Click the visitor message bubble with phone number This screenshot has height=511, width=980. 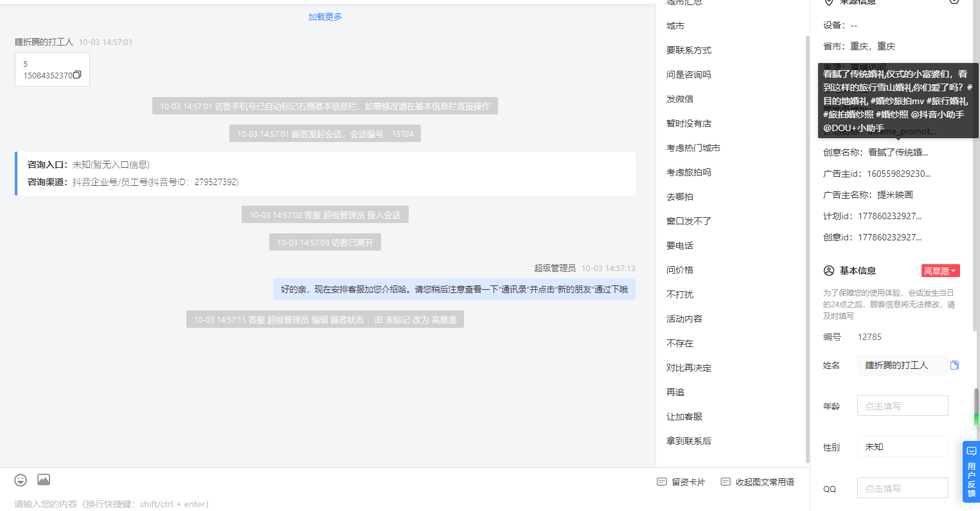(x=52, y=69)
